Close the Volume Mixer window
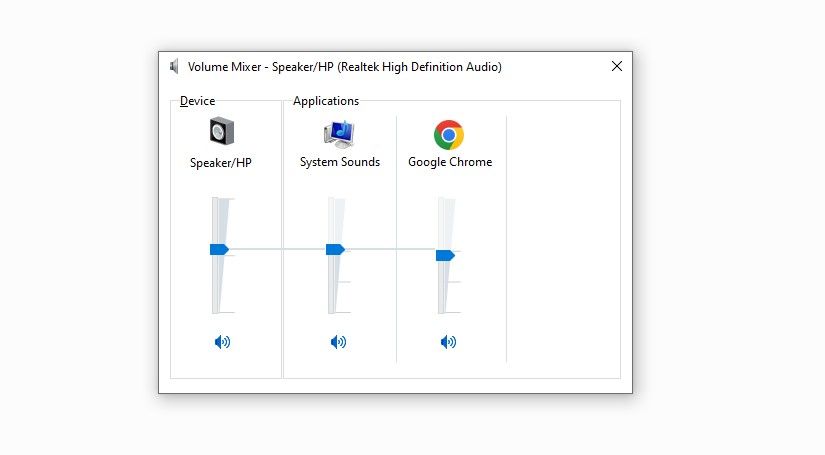Image resolution: width=825 pixels, height=455 pixels. tap(617, 66)
